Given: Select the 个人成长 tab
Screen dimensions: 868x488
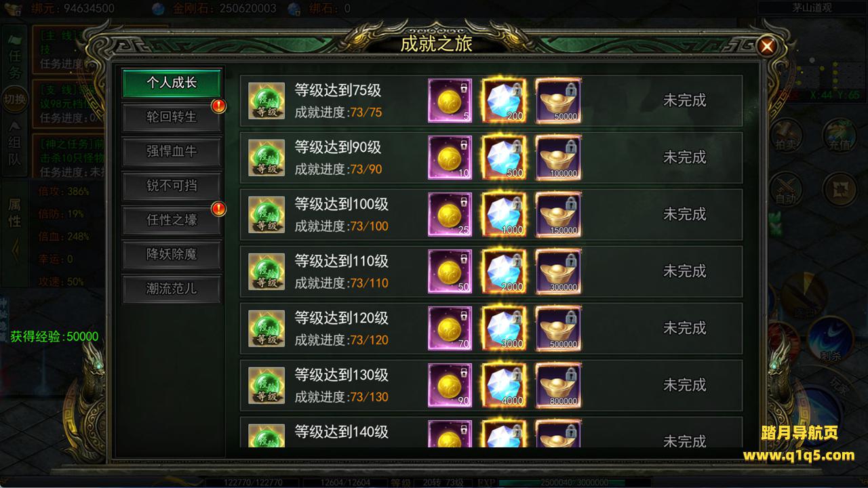Looking at the screenshot, I should 172,83.
